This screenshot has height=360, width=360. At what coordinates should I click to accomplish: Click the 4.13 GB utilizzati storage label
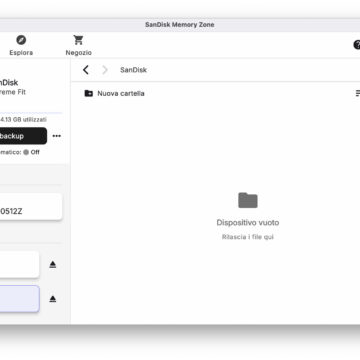[x=23, y=119]
